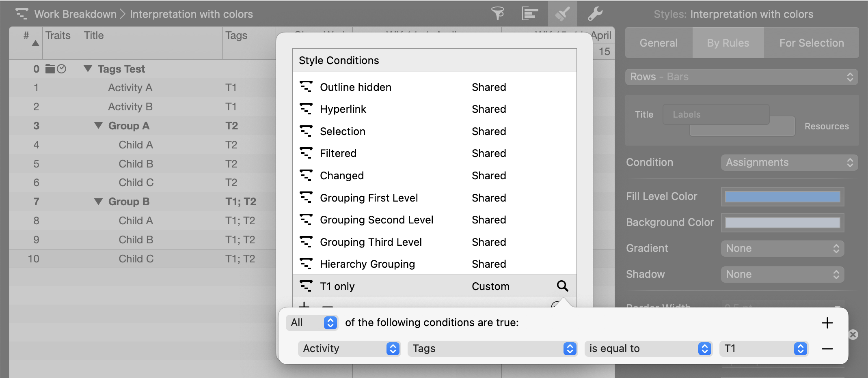The height and width of the screenshot is (378, 868).
Task: Toggle the styles paintbrush icon
Action: click(x=562, y=14)
